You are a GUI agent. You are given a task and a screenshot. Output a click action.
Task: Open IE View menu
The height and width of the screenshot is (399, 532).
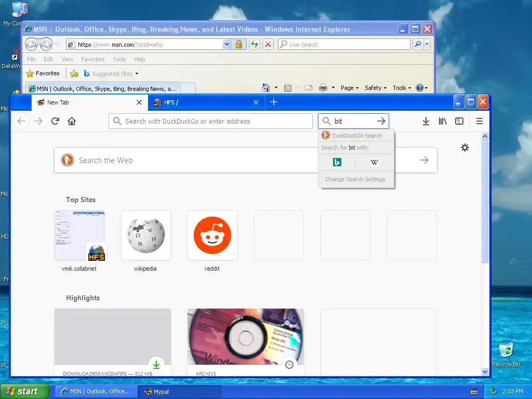coord(67,59)
